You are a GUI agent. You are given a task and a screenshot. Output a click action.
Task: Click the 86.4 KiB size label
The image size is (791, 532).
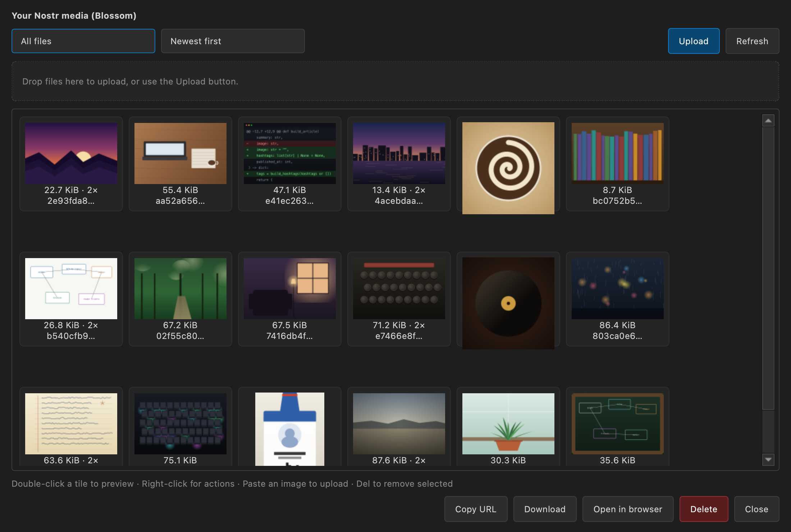coord(618,325)
